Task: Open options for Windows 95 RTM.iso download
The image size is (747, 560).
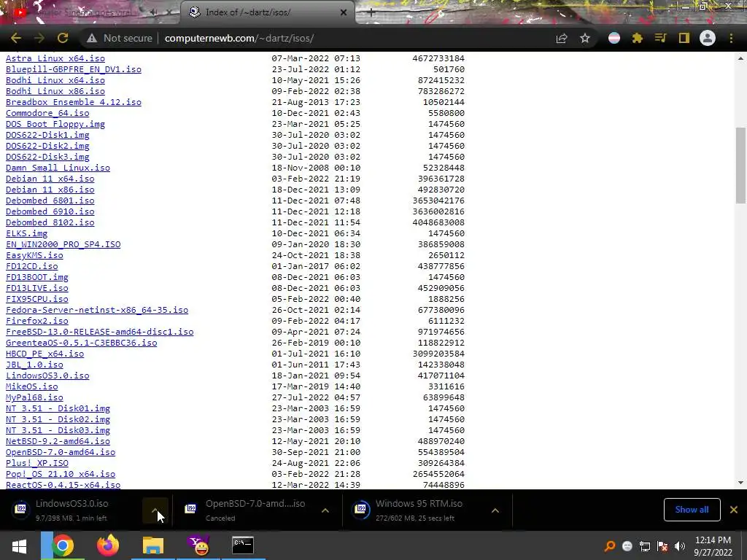Action: pyautogui.click(x=495, y=510)
